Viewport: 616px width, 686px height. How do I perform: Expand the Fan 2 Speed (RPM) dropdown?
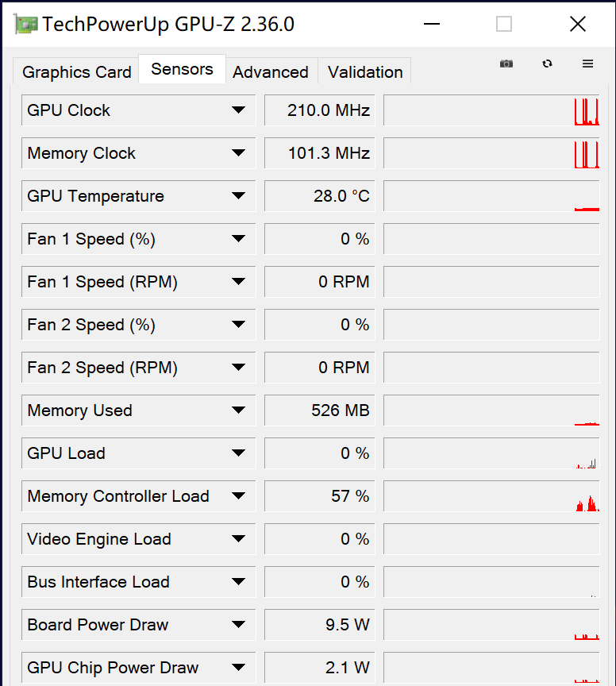pyautogui.click(x=239, y=367)
